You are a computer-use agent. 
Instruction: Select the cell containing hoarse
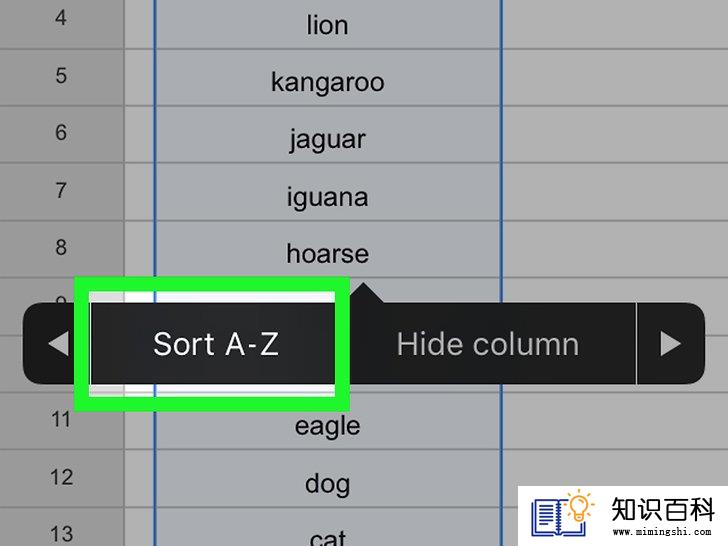pos(328,249)
